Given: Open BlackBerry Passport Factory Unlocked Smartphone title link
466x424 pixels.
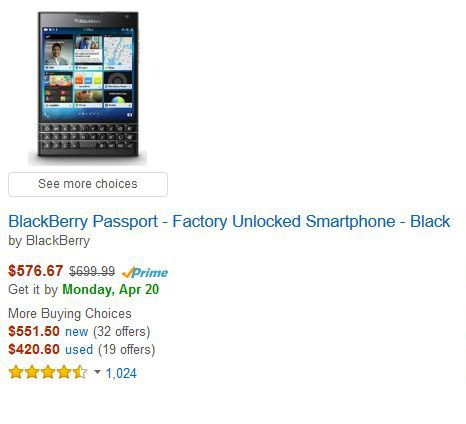Looking at the screenshot, I should click(229, 221).
